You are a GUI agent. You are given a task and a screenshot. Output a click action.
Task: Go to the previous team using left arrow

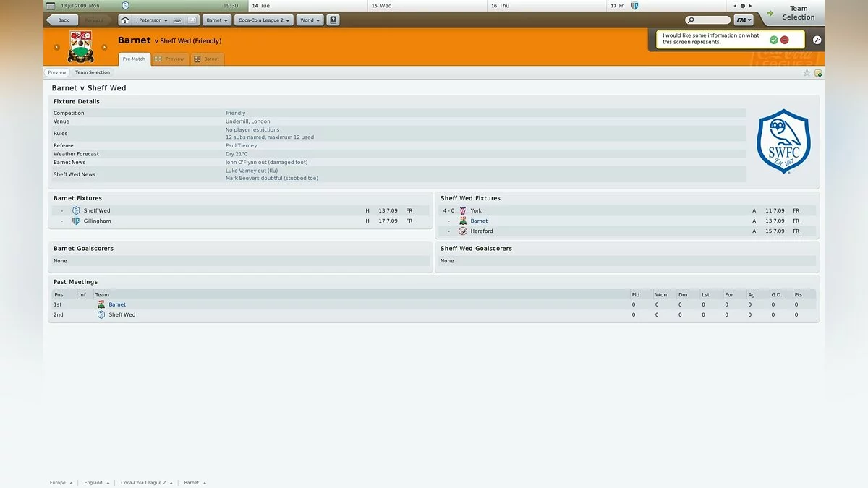[x=56, y=48]
